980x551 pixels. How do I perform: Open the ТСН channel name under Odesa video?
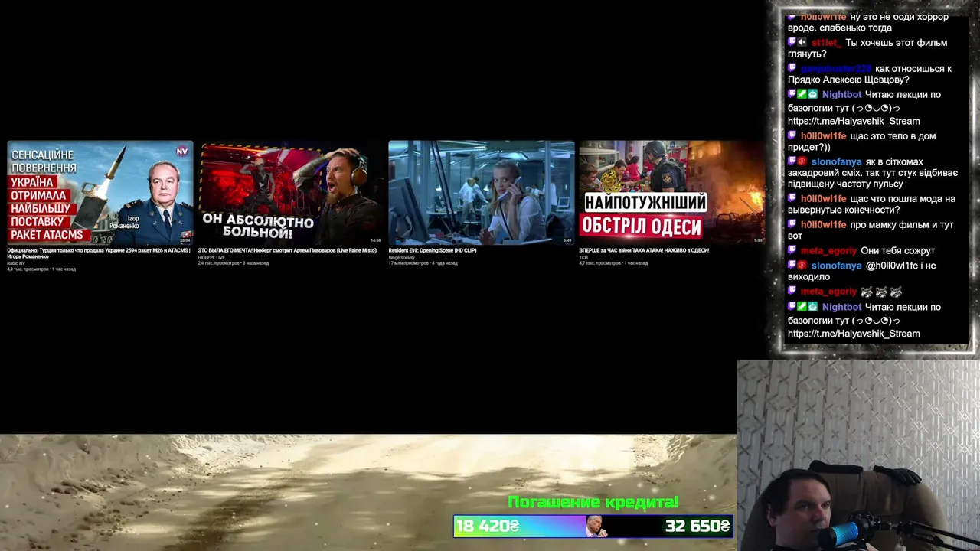point(583,257)
